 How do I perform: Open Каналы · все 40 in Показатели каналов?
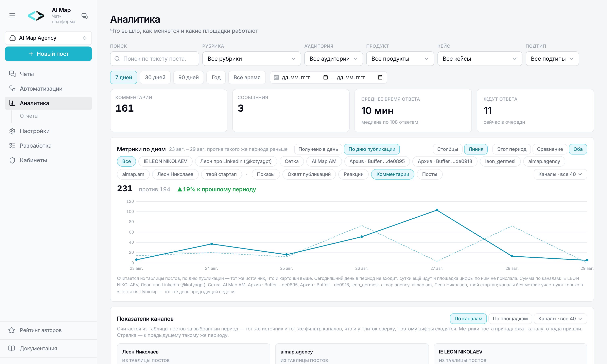(x=560, y=319)
